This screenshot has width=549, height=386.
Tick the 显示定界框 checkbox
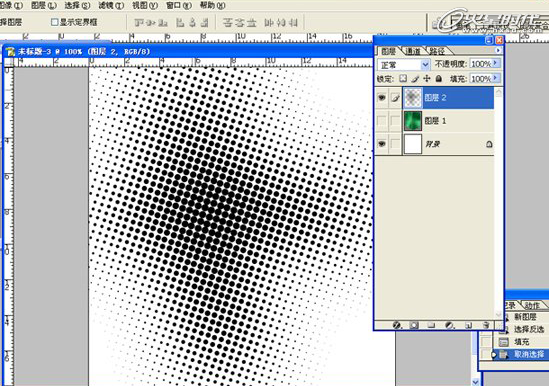pyautogui.click(x=54, y=22)
